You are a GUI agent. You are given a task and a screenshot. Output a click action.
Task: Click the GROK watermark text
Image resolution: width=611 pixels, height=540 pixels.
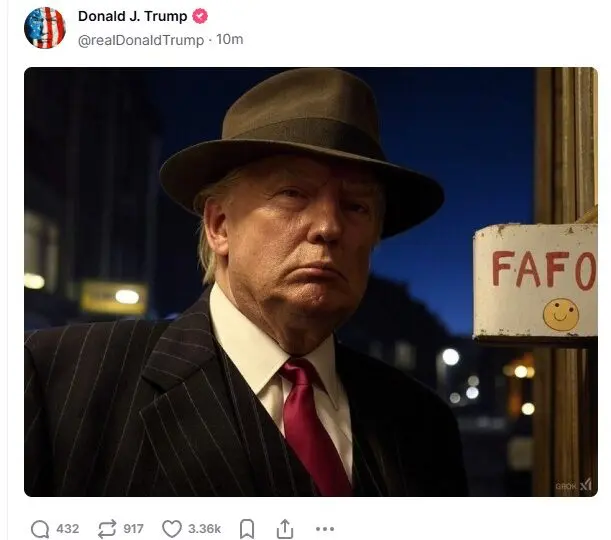[566, 486]
